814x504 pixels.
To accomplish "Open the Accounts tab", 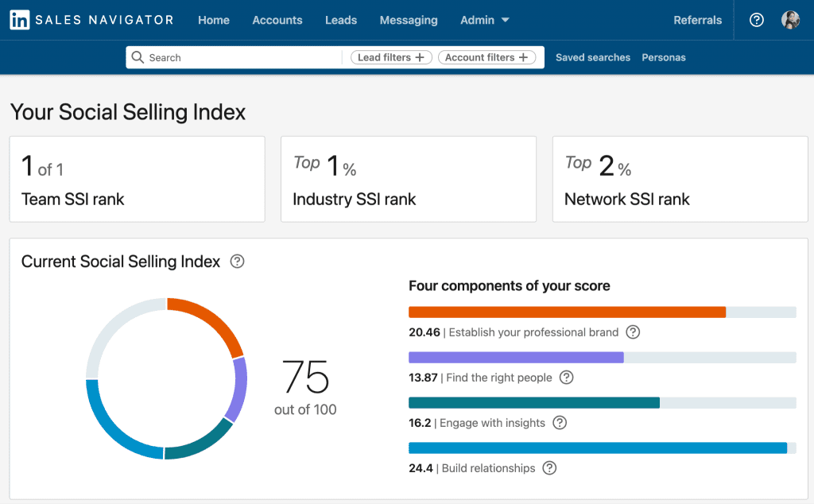I will click(x=277, y=20).
